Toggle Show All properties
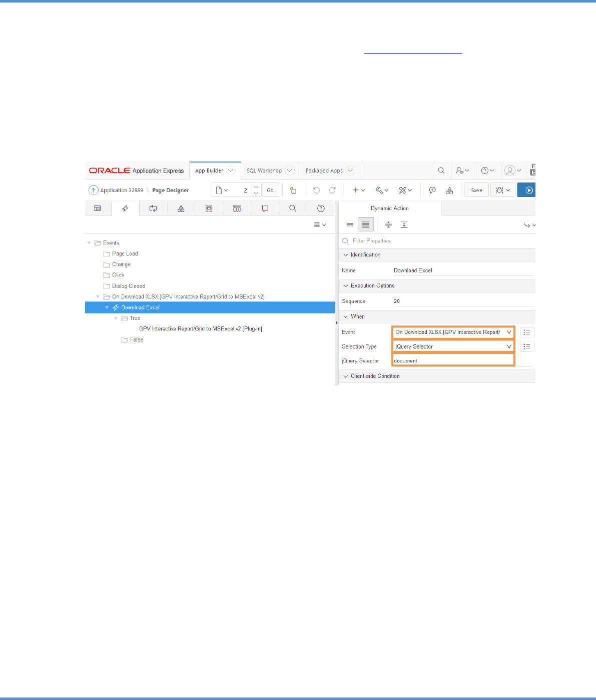Screen dimensions: 596x700 [366, 225]
